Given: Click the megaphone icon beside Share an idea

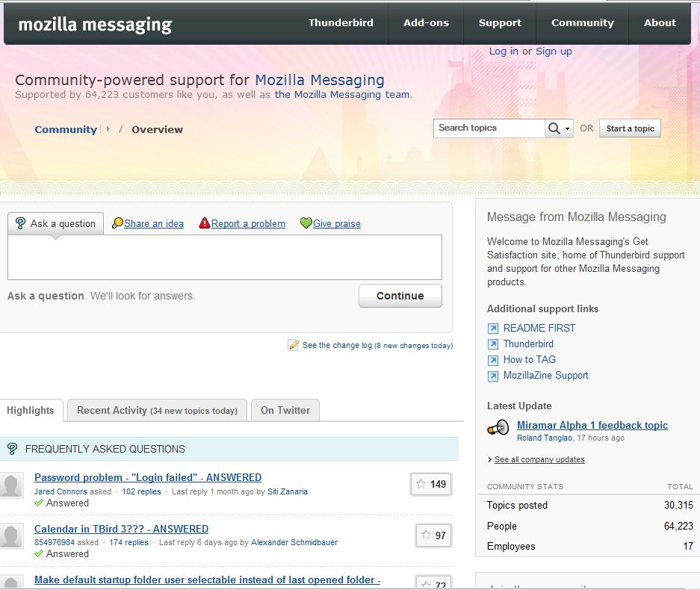Looking at the screenshot, I should (x=117, y=223).
